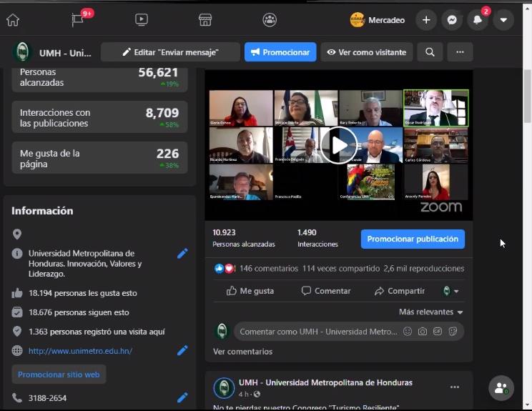
Task: Open Pages flag icon with 9+ badge
Action: click(x=79, y=20)
